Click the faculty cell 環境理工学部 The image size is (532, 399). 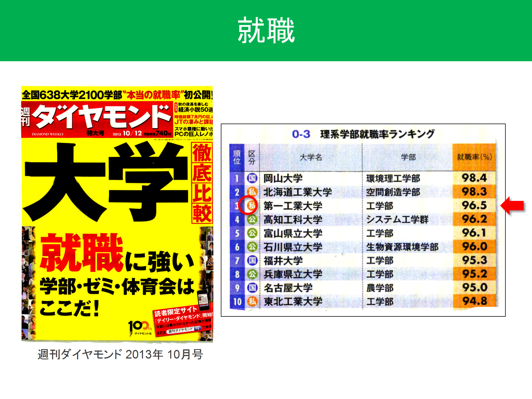click(393, 178)
